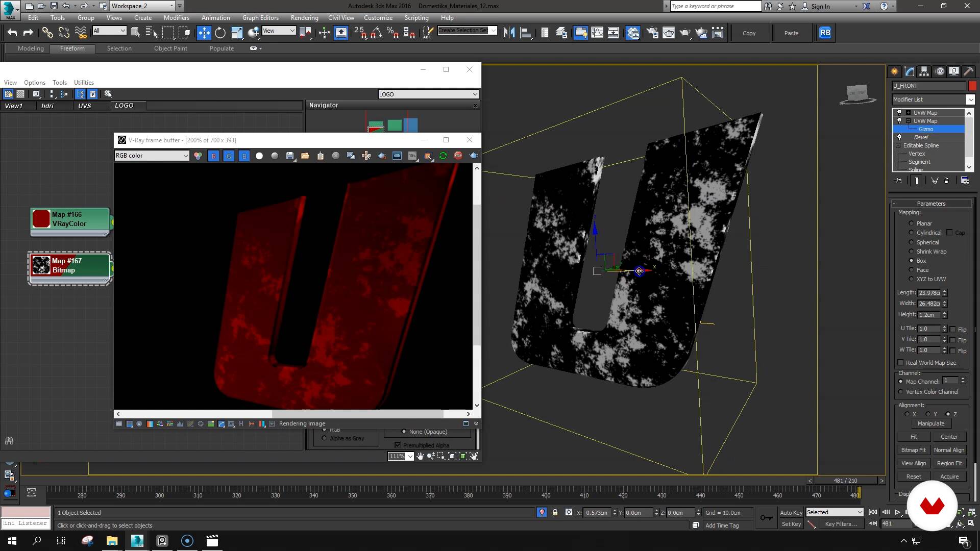Open the Utilities hammer tab in command panel
The image size is (980, 551).
968,71
